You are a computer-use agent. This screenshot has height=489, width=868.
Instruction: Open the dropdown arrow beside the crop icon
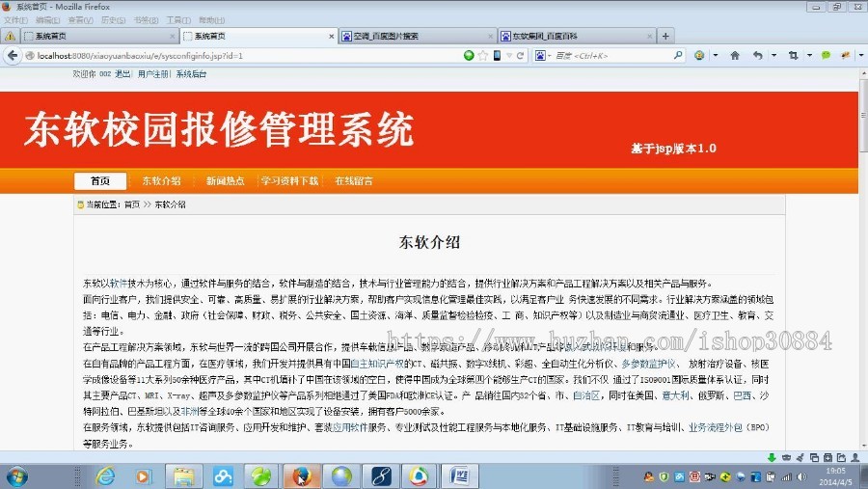[809, 55]
